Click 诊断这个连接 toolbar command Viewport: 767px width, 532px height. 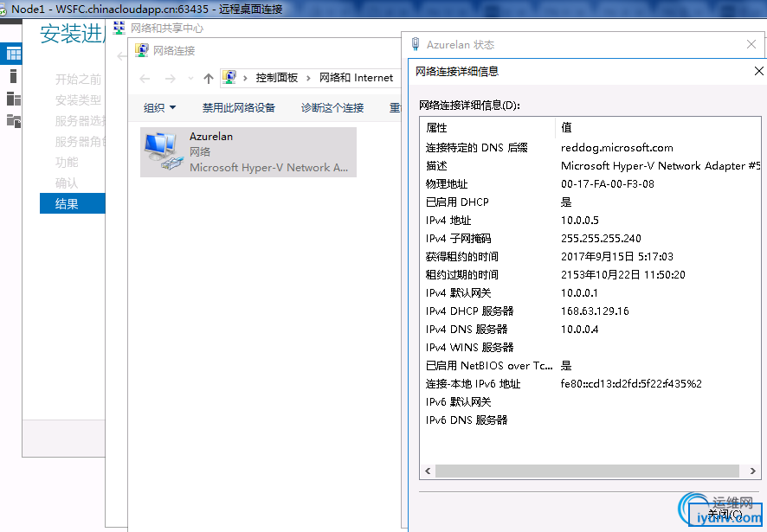click(332, 107)
